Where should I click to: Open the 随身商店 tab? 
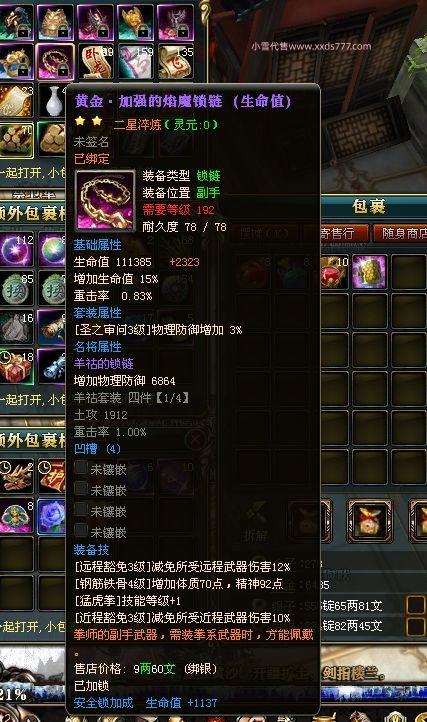click(402, 233)
